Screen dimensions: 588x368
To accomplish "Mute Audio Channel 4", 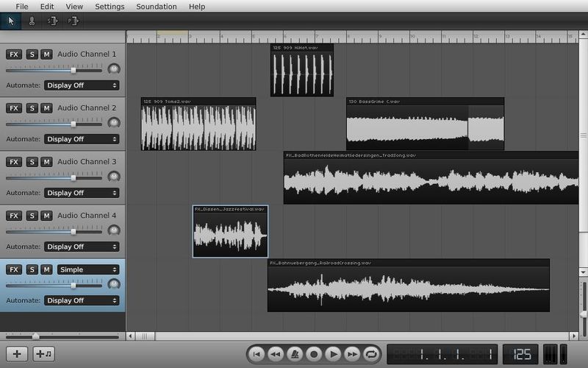I will 46,216.
